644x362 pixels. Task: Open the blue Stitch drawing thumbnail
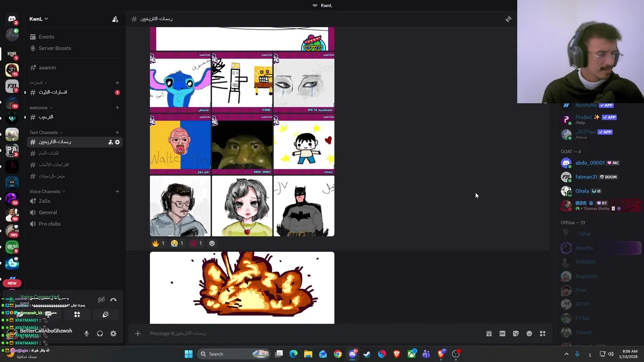180,82
